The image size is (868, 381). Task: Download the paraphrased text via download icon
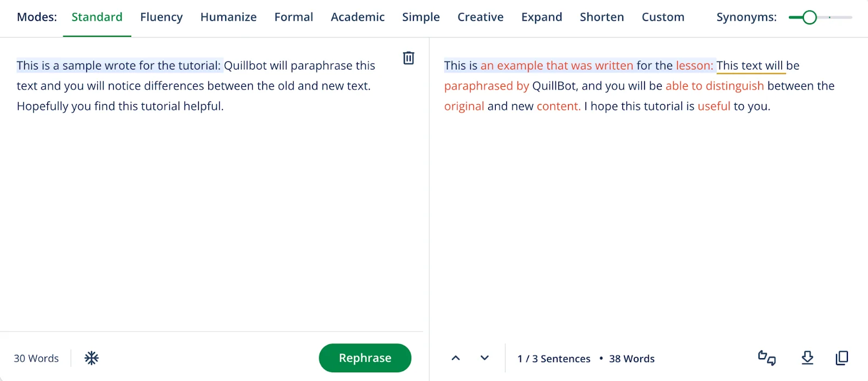[x=807, y=358]
